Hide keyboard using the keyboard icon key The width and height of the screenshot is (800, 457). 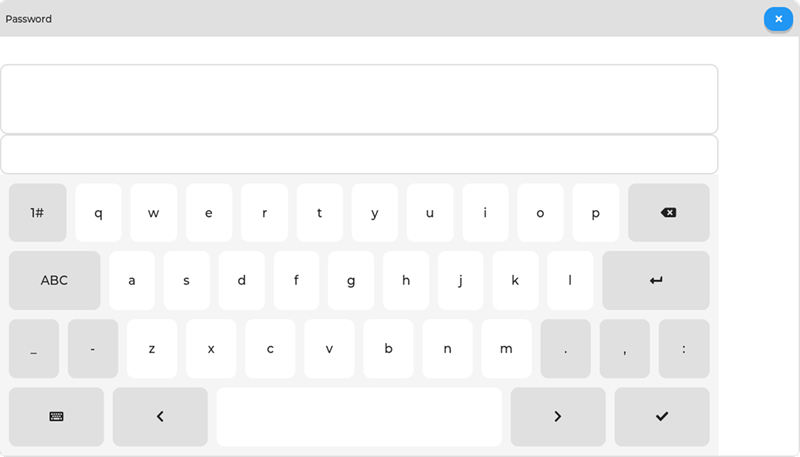56,417
